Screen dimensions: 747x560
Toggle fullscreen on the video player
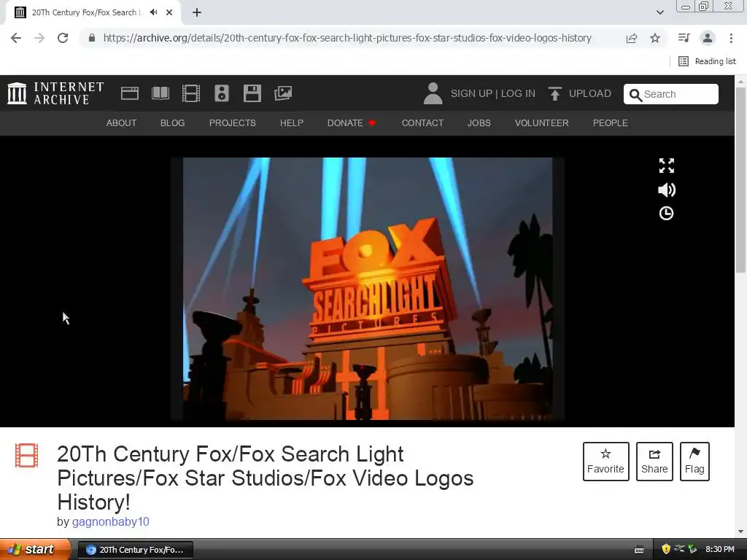pos(667,166)
